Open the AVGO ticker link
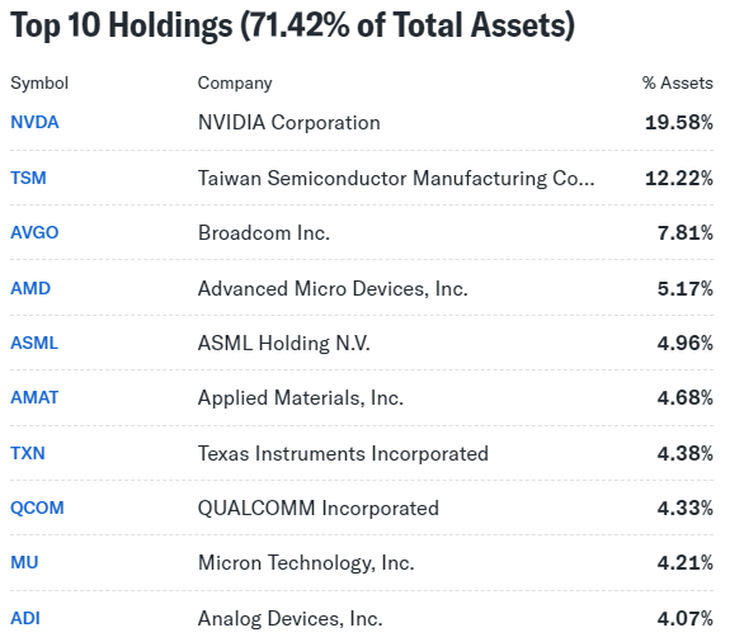This screenshot has height=642, width=730. coord(35,233)
